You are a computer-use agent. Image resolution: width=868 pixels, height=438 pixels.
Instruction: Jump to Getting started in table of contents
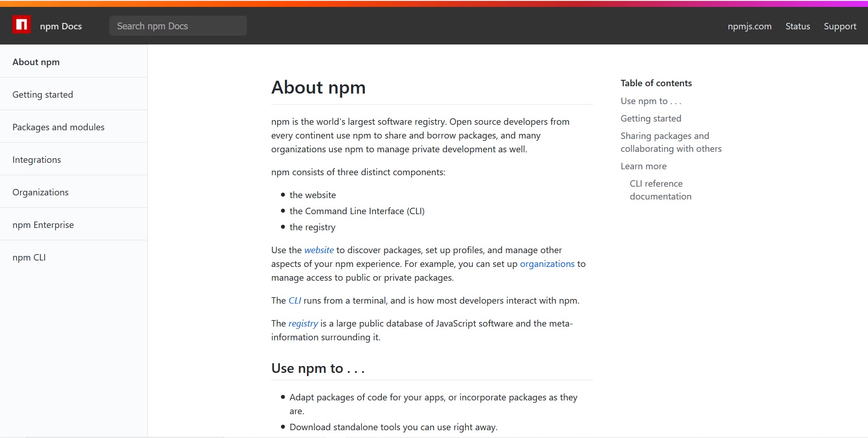(651, 118)
